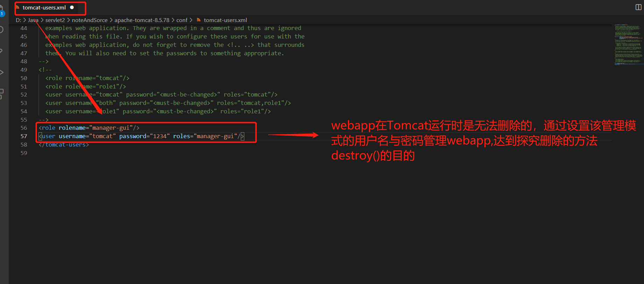Click the XML file icon in the breadcrumb
This screenshot has width=644, height=284.
pos(199,20)
